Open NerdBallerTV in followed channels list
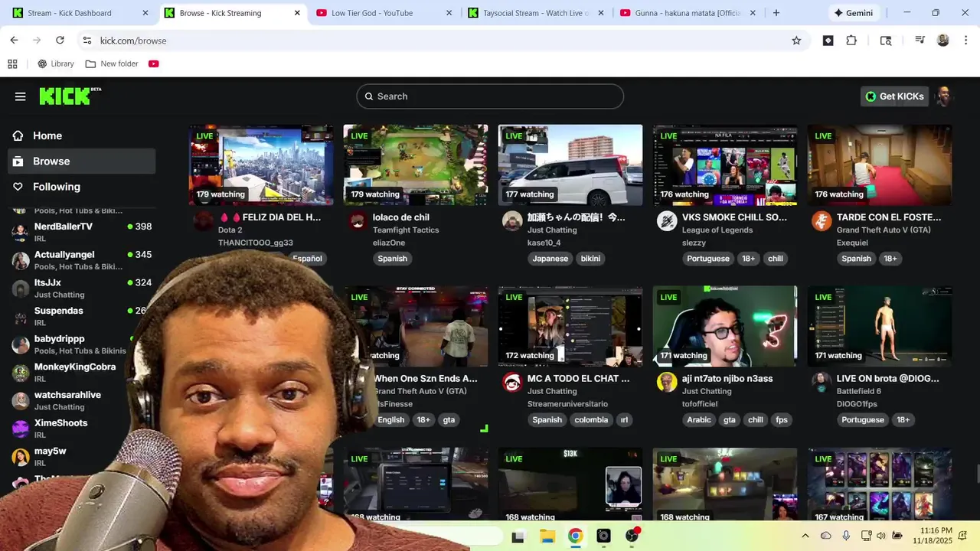980x551 pixels. pyautogui.click(x=81, y=232)
